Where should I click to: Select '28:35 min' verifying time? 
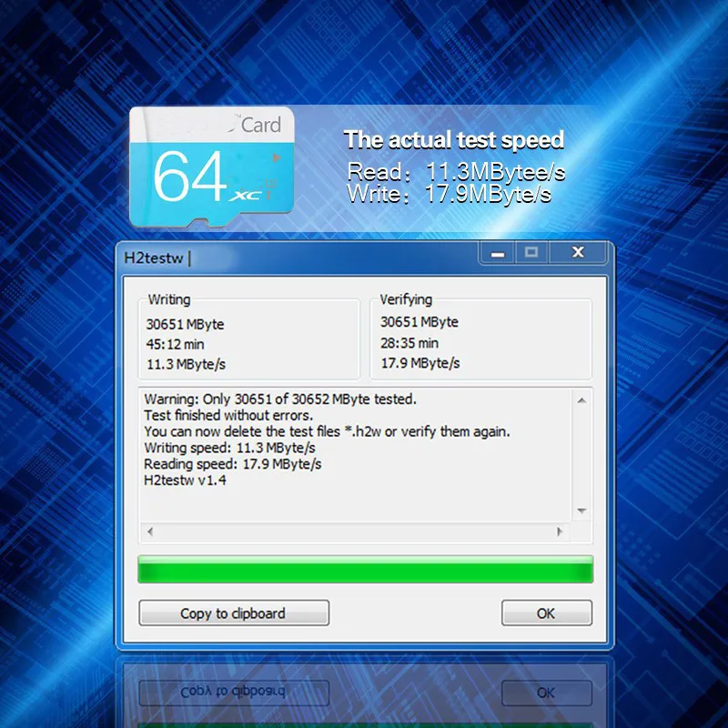click(409, 343)
